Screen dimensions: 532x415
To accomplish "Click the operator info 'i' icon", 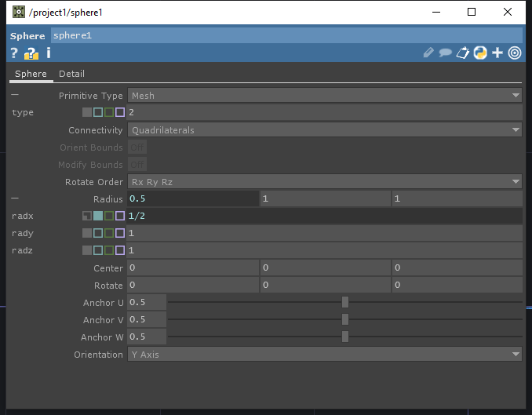I will [x=49, y=53].
